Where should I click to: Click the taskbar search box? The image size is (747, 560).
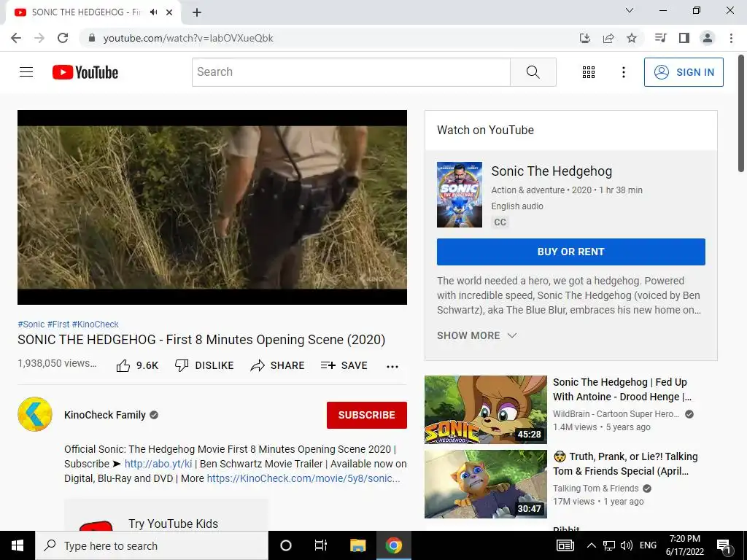click(x=152, y=545)
